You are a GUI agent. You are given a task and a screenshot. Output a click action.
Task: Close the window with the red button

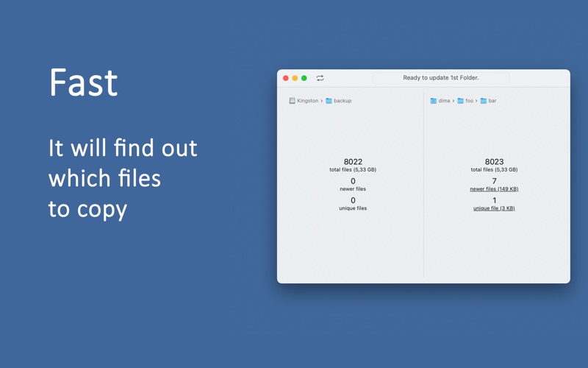coord(286,78)
